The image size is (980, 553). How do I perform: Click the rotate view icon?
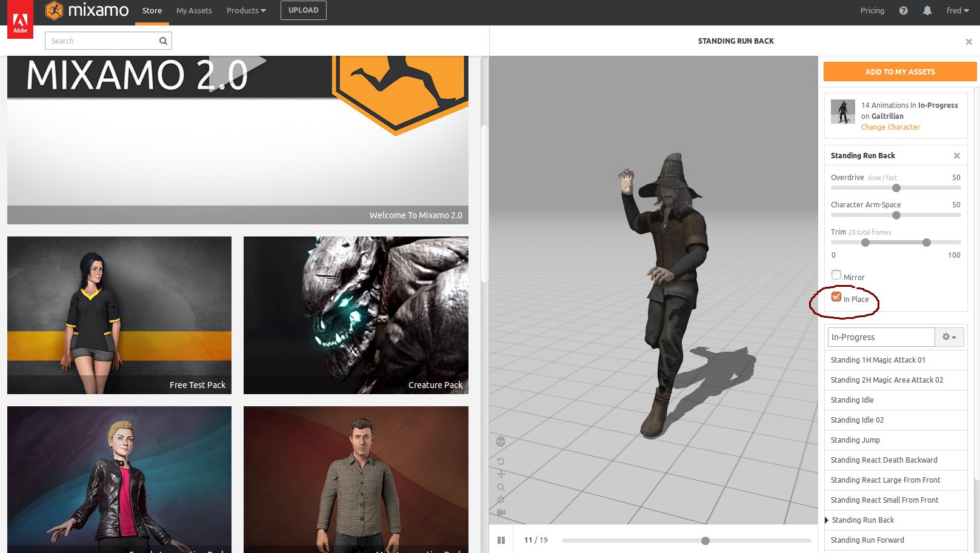[x=501, y=461]
